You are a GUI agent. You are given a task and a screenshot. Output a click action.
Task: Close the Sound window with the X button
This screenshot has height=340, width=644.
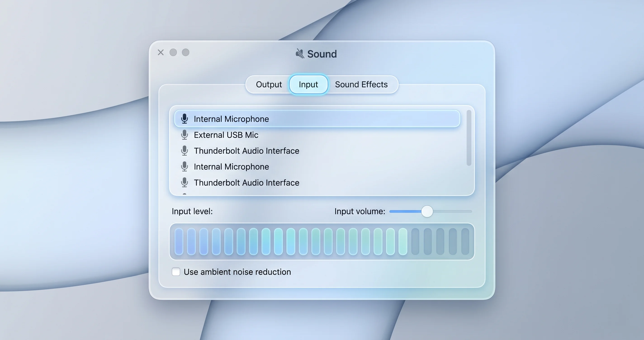click(161, 52)
